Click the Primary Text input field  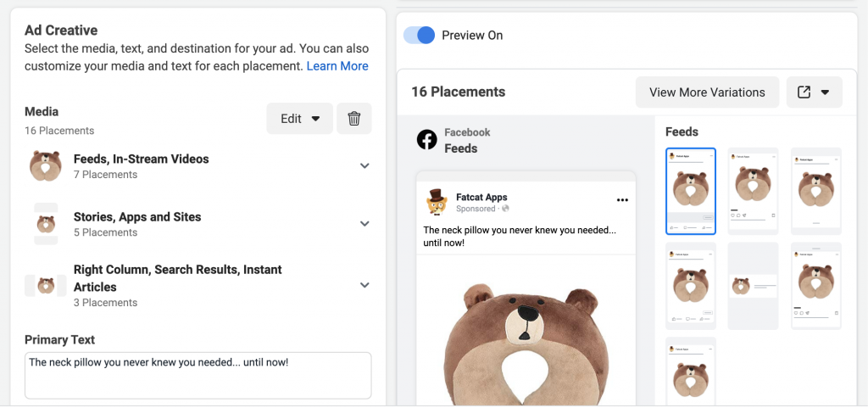pos(198,375)
